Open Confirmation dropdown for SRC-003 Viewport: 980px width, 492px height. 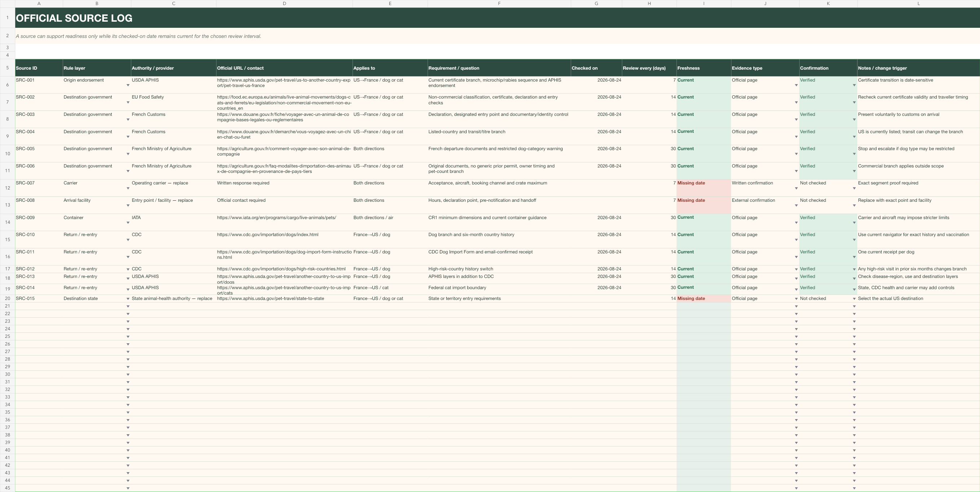point(854,119)
